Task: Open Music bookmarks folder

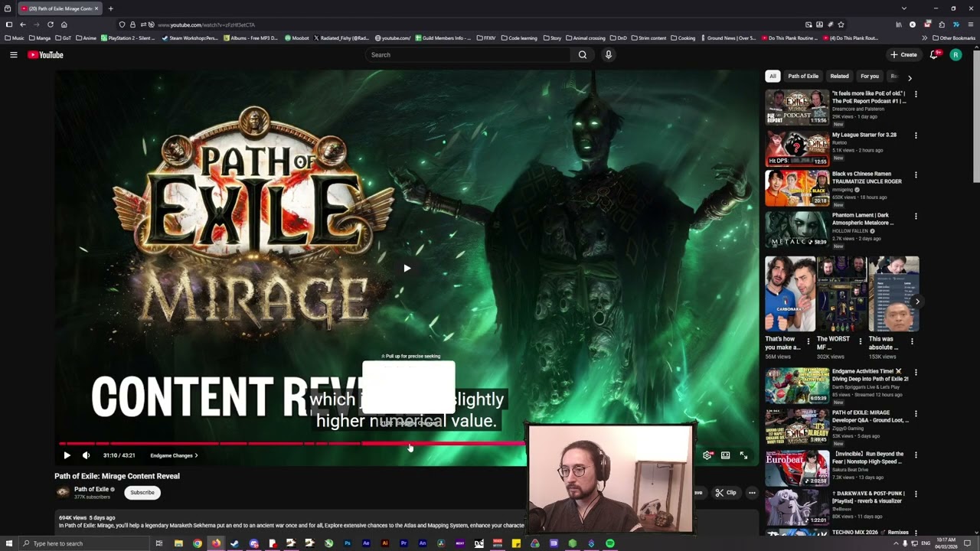Action: tap(15, 37)
